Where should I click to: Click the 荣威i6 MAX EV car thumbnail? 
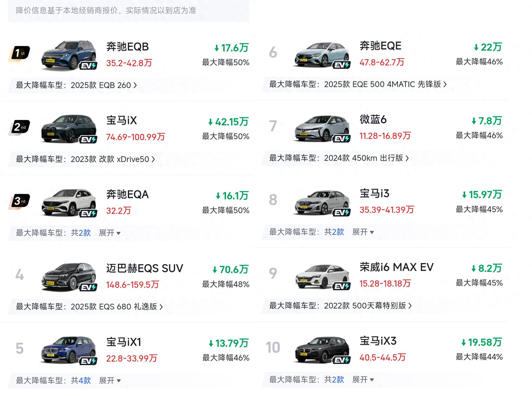[321, 276]
